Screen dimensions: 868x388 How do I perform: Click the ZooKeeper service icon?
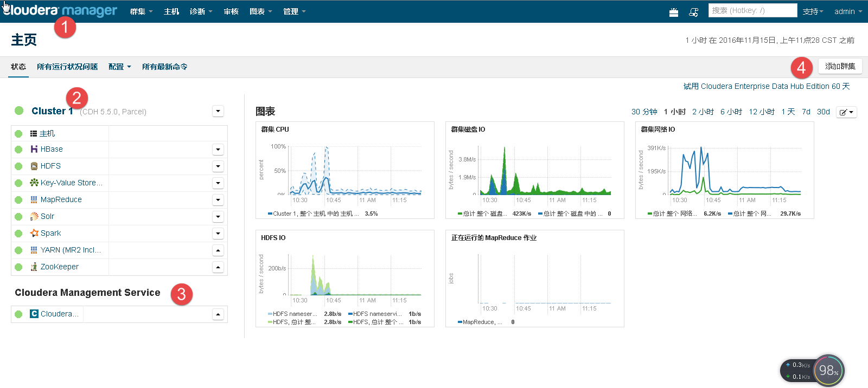34,267
